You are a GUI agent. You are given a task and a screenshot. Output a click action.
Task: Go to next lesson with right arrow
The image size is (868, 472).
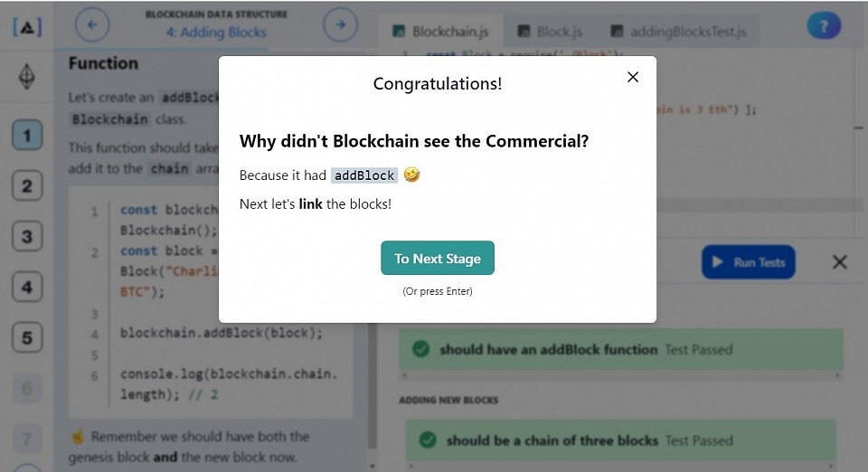pos(340,24)
